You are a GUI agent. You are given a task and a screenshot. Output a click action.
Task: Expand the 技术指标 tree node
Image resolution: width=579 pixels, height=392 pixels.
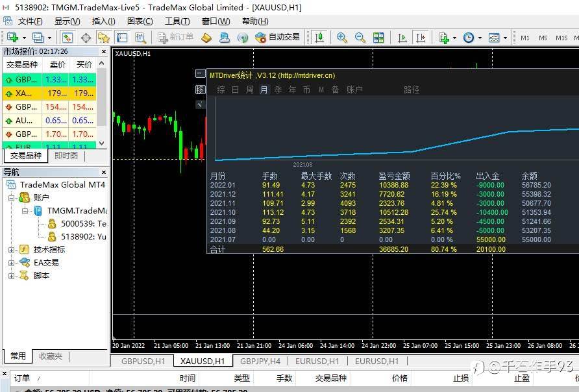12,250
